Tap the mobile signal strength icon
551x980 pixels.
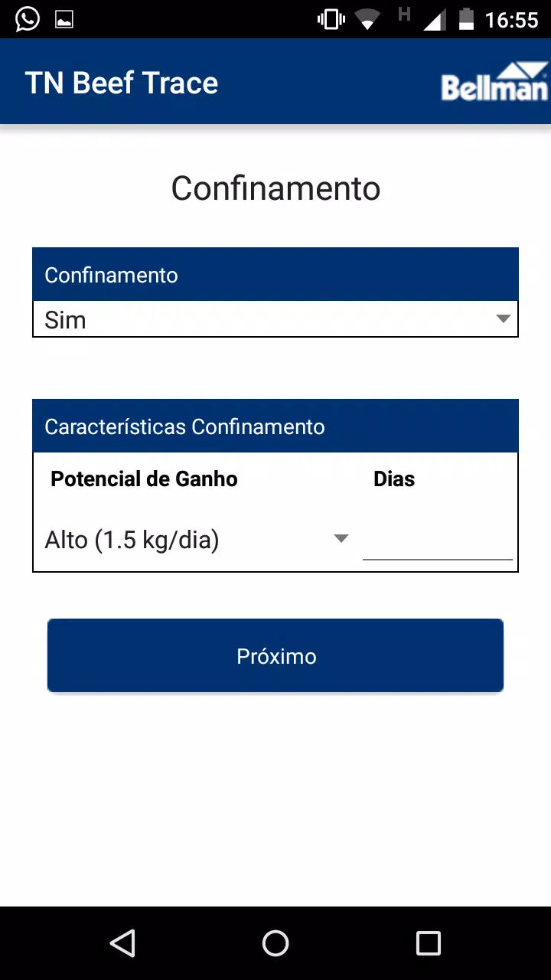click(434, 20)
